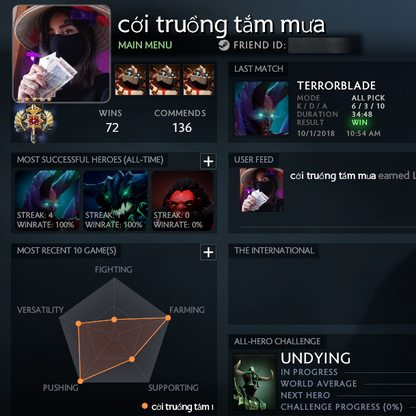
Task: Click the large profile avatar picture
Action: 61,53
